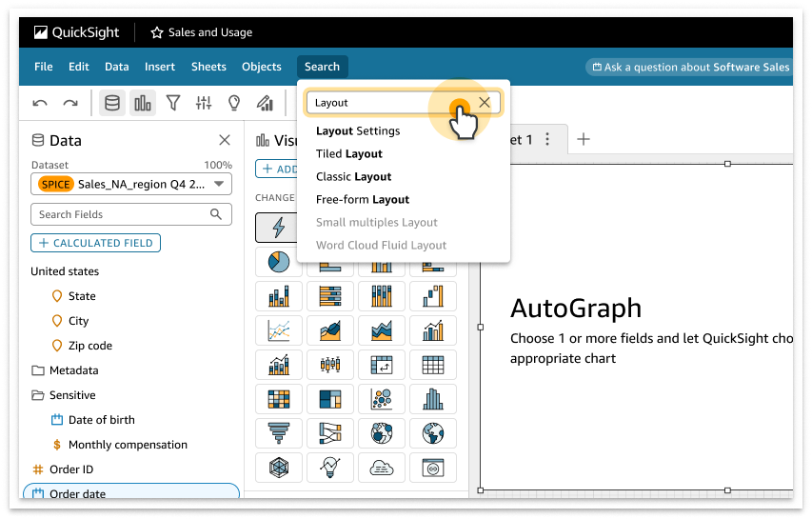This screenshot has height=519, width=812.
Task: Select the Zip code field
Action: point(82,346)
